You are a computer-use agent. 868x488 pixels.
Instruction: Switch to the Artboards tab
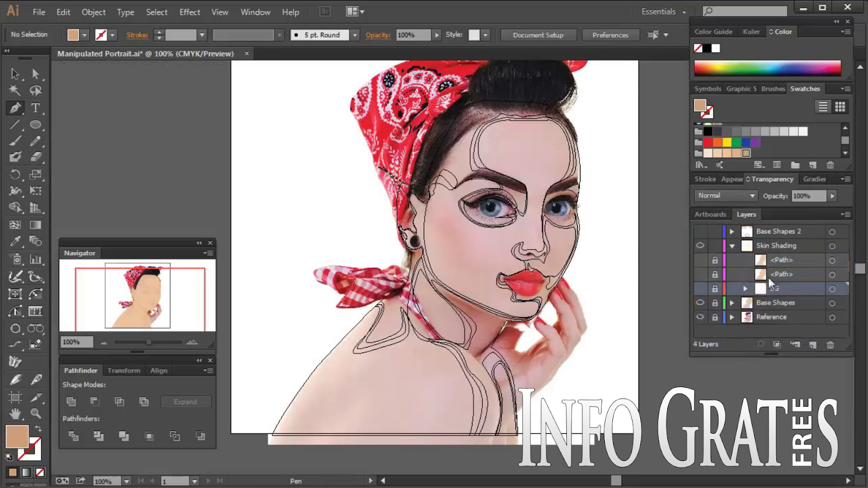click(710, 215)
